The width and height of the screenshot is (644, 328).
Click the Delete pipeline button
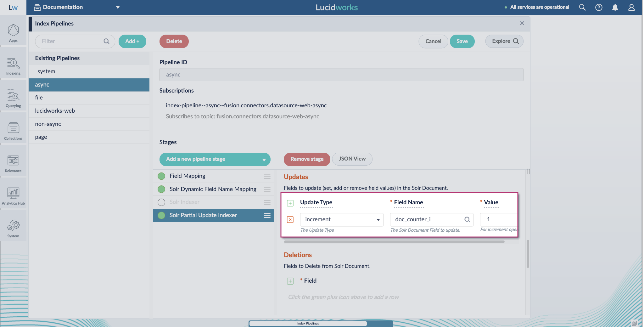174,41
